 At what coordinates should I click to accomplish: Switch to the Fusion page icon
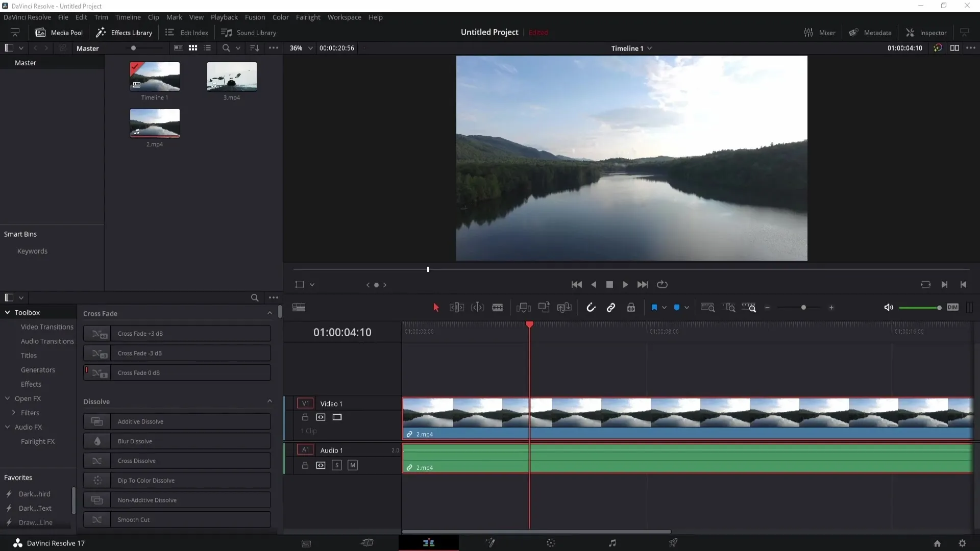point(490,543)
